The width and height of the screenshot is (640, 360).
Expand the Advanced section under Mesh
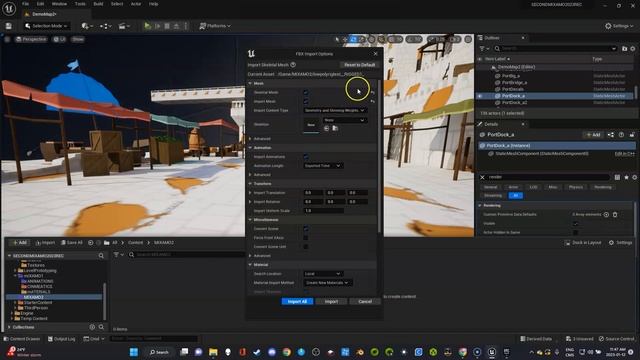[x=250, y=139]
